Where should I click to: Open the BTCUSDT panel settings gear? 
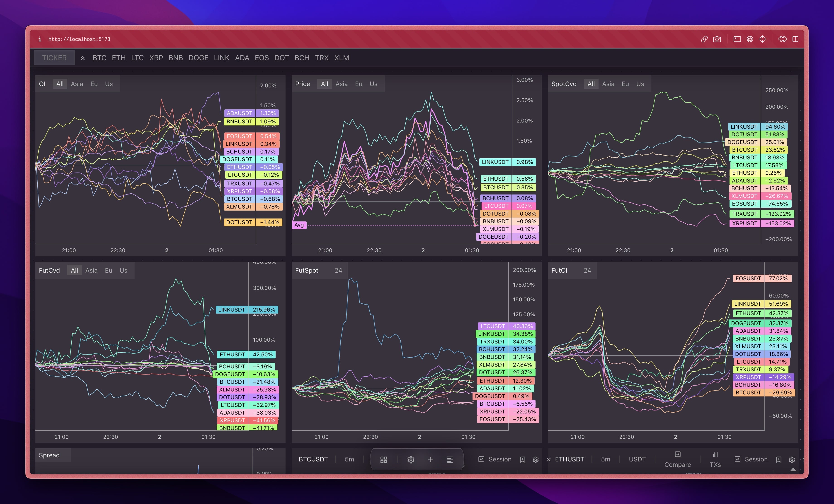click(536, 459)
